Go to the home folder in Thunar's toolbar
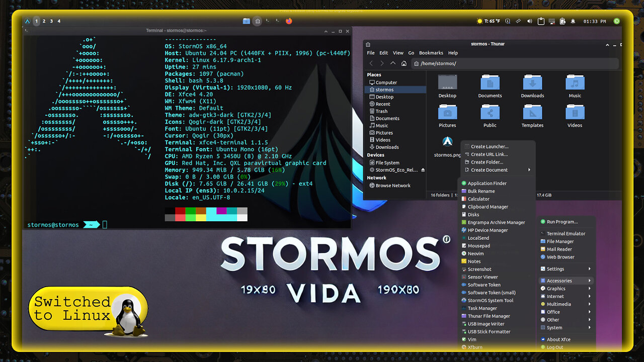644x362 pixels. (x=404, y=63)
